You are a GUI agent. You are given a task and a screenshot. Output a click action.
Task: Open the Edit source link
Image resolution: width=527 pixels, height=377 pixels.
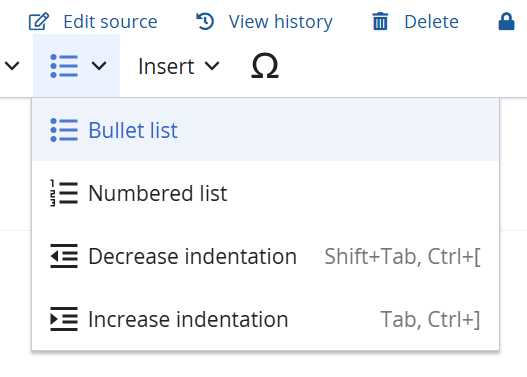(110, 22)
